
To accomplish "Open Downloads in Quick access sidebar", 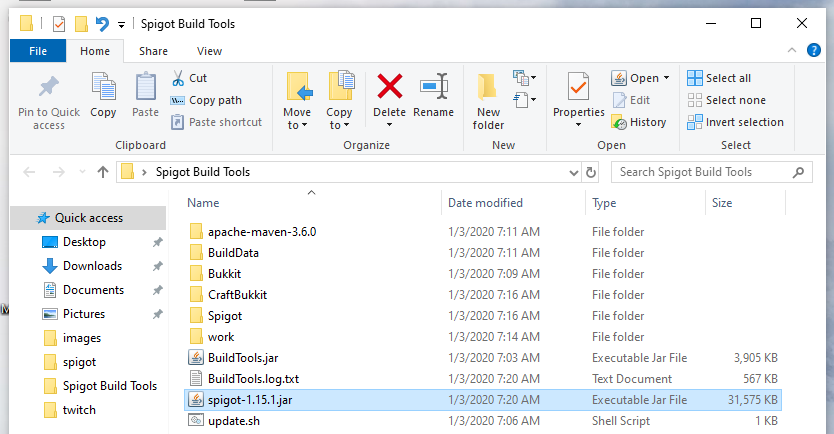I will coord(92,266).
